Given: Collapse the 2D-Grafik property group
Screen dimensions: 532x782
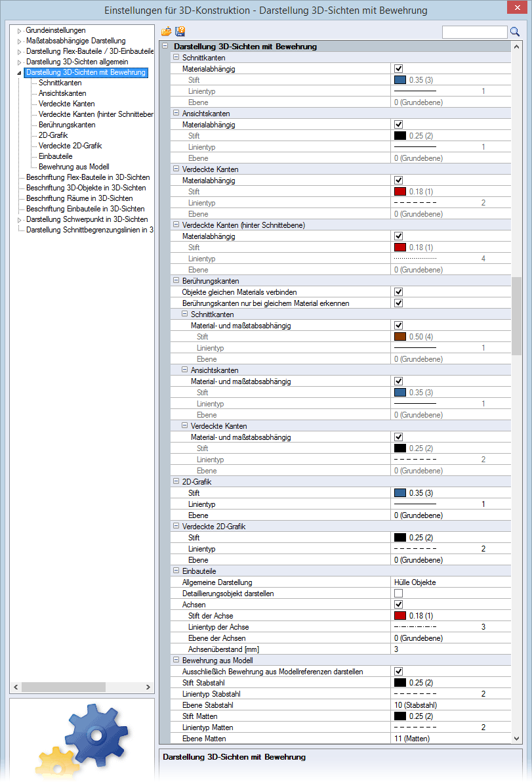Looking at the screenshot, I should pyautogui.click(x=176, y=482).
